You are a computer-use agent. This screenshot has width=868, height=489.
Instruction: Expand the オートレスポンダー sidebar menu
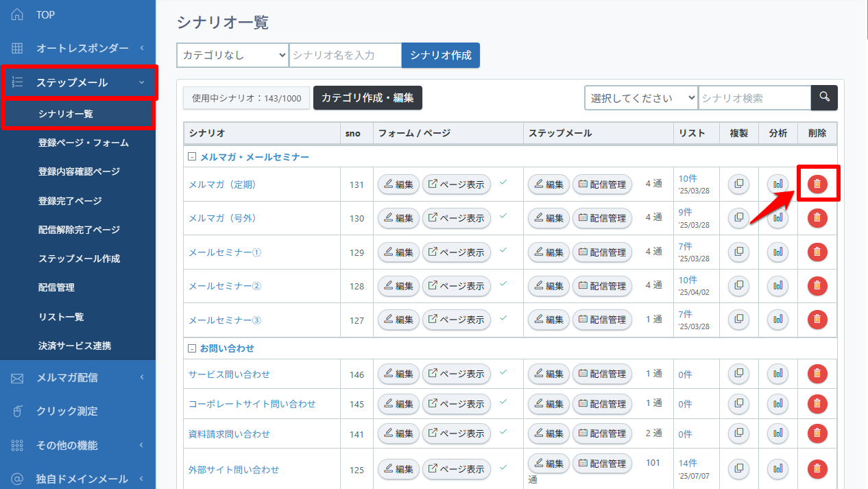pyautogui.click(x=77, y=48)
